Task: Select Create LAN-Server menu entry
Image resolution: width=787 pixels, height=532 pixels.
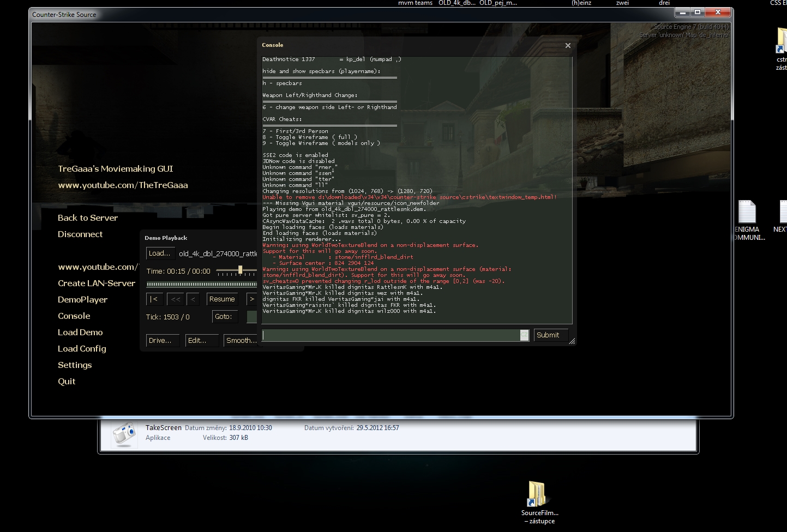Action: (97, 283)
